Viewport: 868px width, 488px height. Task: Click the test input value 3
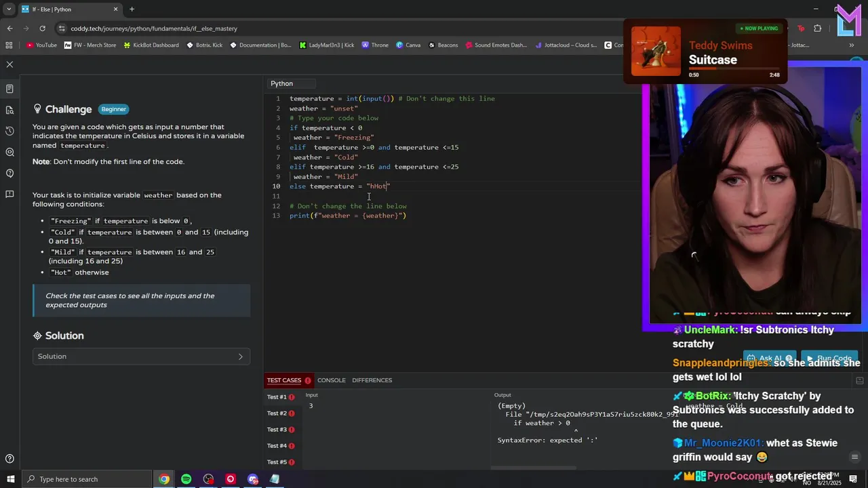[x=311, y=406]
